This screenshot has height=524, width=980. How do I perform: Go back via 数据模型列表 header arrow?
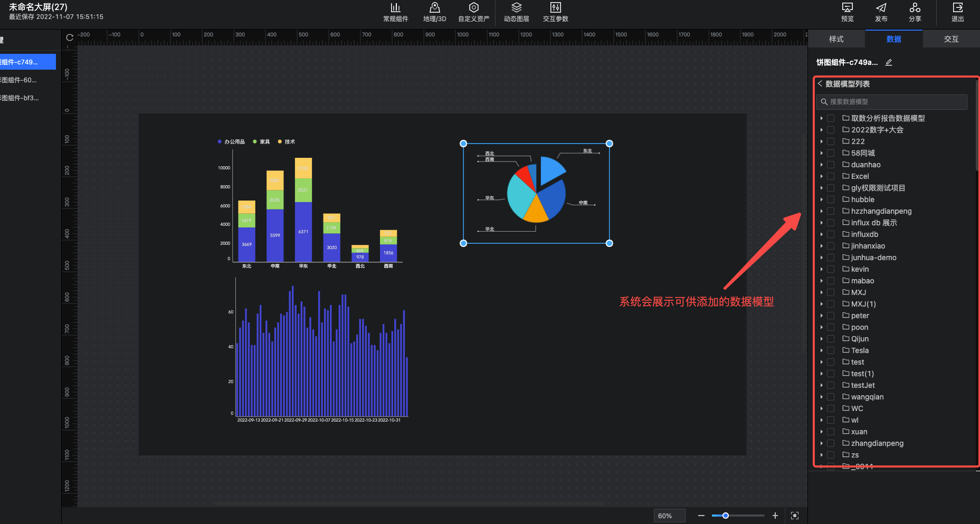[820, 84]
